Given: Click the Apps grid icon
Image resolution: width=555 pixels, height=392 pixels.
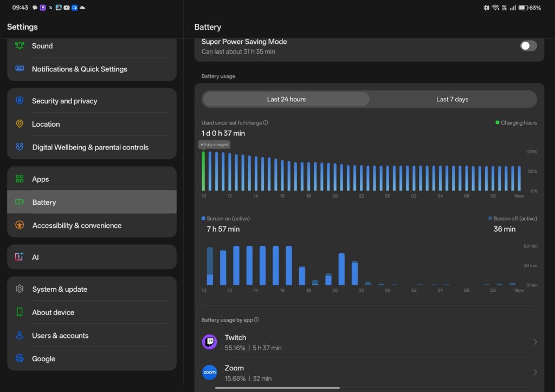Looking at the screenshot, I should [x=20, y=179].
